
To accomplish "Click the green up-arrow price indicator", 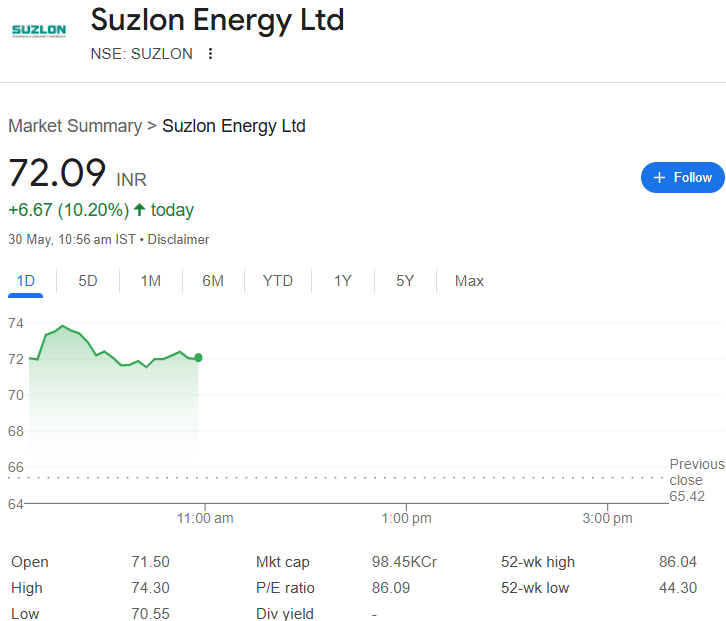I will (x=139, y=210).
